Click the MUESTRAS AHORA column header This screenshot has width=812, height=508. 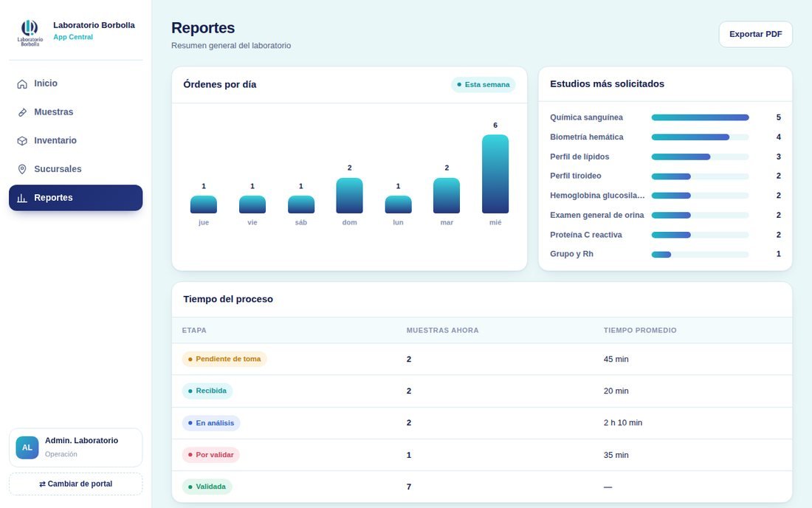pyautogui.click(x=442, y=330)
